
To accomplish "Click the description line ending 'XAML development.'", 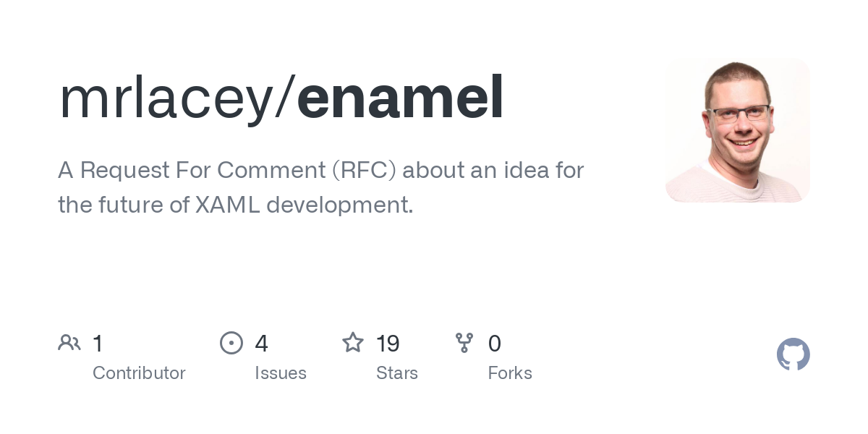I will coord(236,205).
